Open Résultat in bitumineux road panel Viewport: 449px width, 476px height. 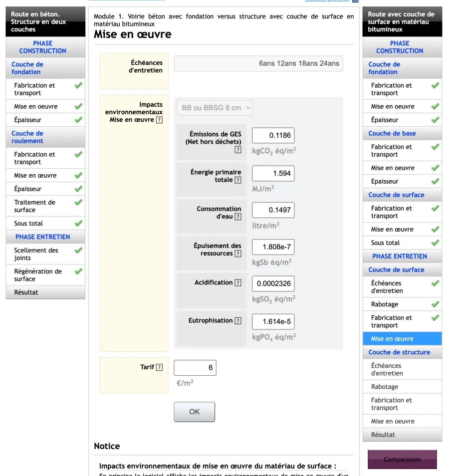coord(402,435)
